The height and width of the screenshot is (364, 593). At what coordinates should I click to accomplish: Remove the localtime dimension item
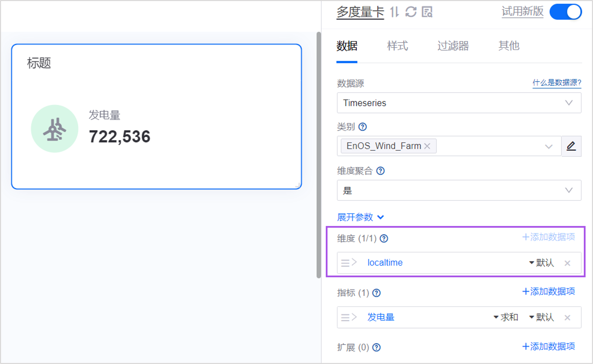pyautogui.click(x=567, y=263)
